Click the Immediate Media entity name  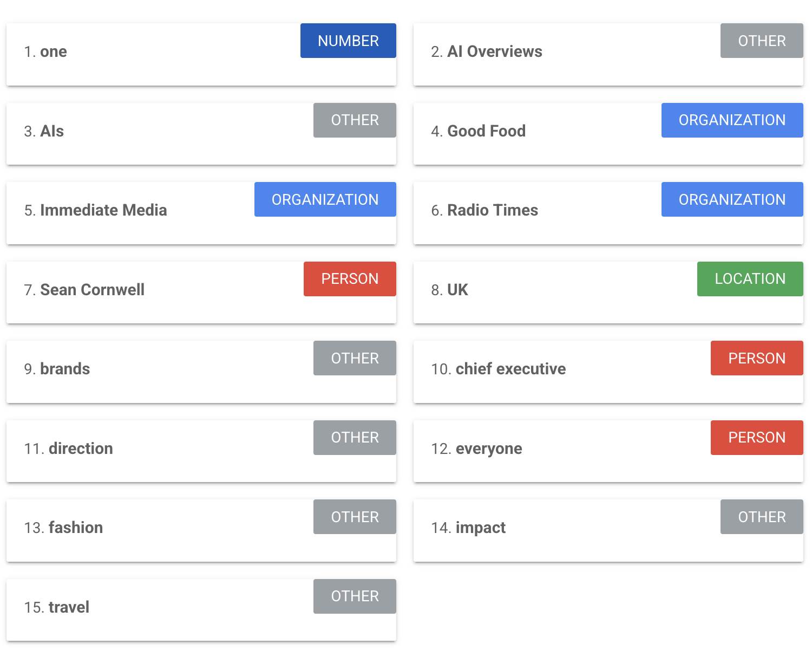tap(103, 210)
